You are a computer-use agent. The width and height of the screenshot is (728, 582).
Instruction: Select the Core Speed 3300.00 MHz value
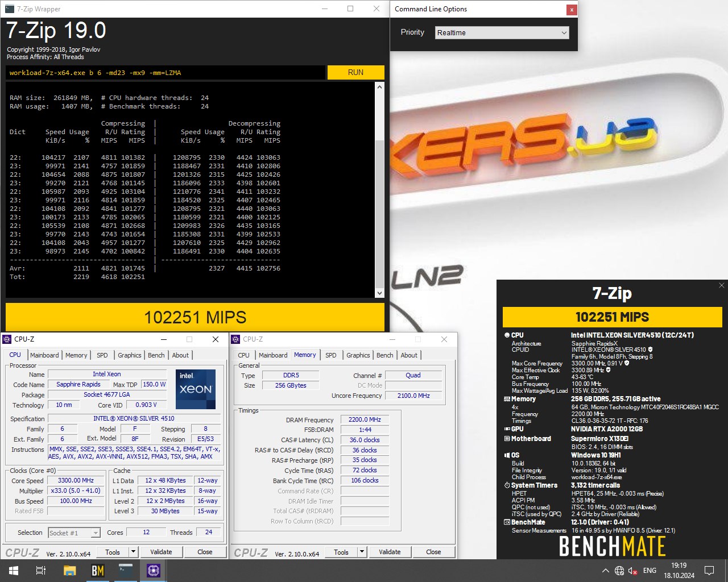point(76,480)
